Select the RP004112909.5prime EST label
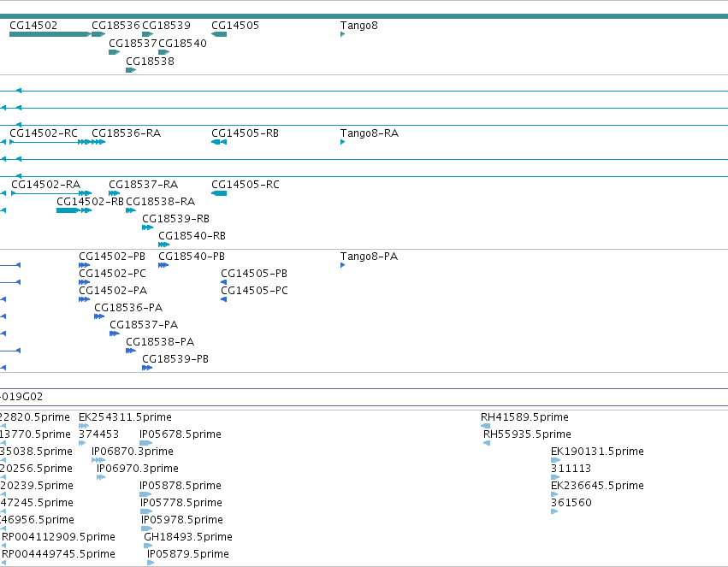The width and height of the screenshot is (728, 567). tap(59, 538)
